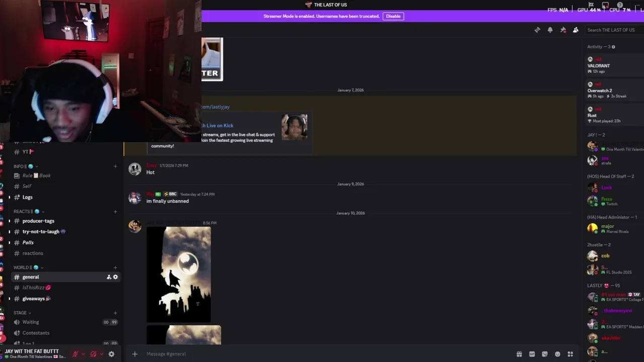644x362 pixels.
Task: View member Pezzo's profile
Action: (x=606, y=199)
